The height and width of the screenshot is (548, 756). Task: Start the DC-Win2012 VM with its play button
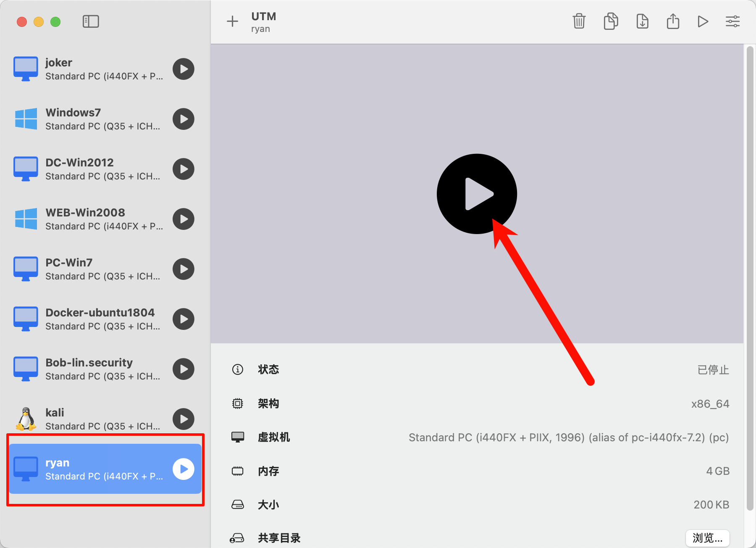pyautogui.click(x=184, y=169)
